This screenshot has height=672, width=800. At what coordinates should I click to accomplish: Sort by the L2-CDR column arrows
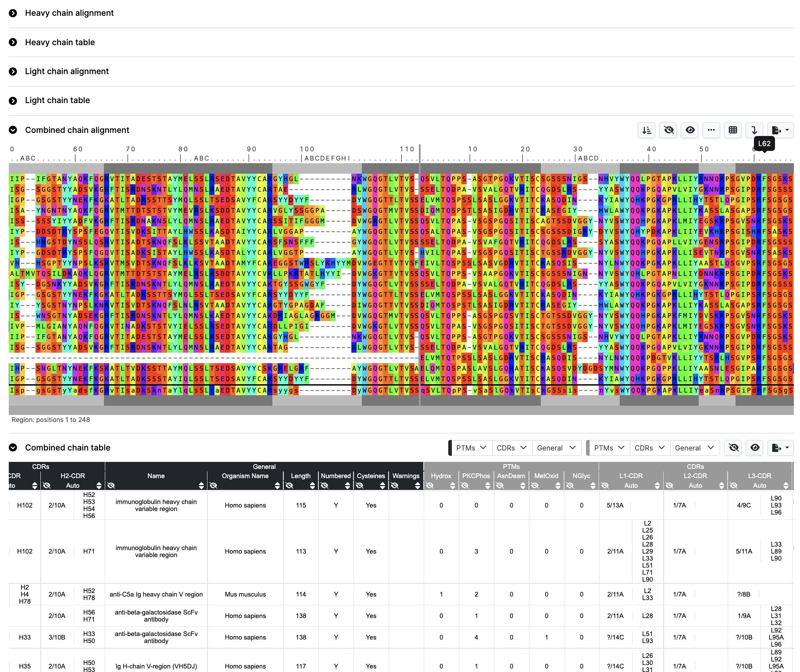[x=721, y=486]
